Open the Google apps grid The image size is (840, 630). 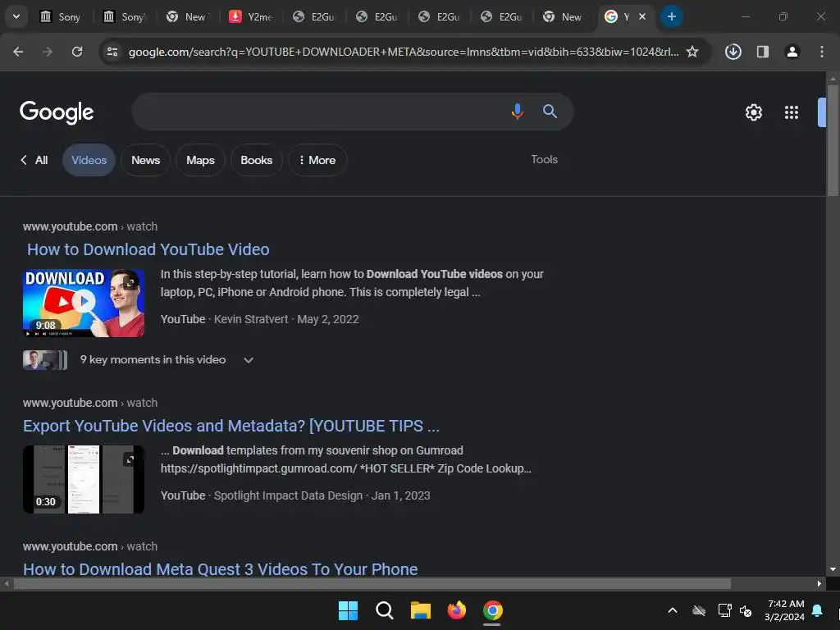[x=792, y=112]
